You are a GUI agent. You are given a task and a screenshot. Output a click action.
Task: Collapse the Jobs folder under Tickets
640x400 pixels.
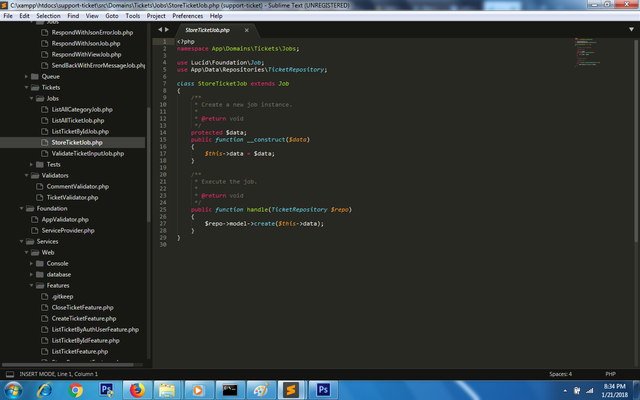31,98
